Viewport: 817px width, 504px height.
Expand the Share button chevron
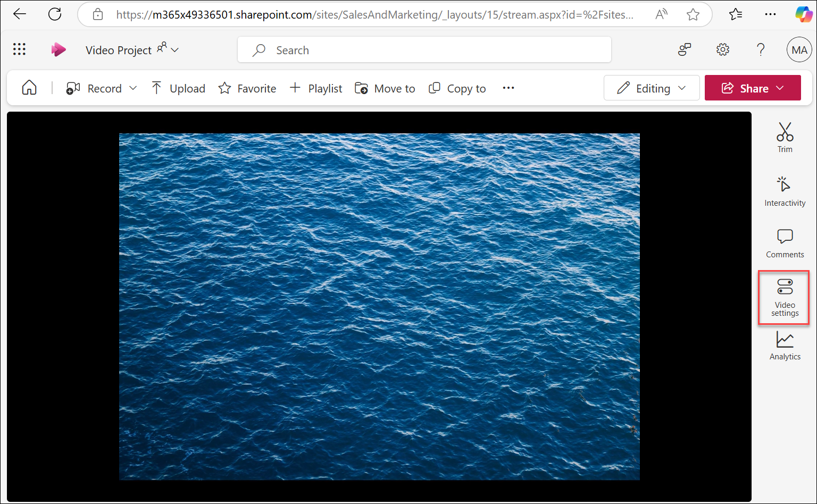(x=780, y=88)
